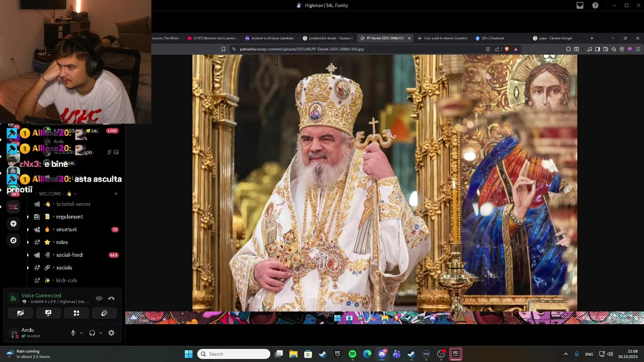Click the Andu user avatar

[13, 333]
